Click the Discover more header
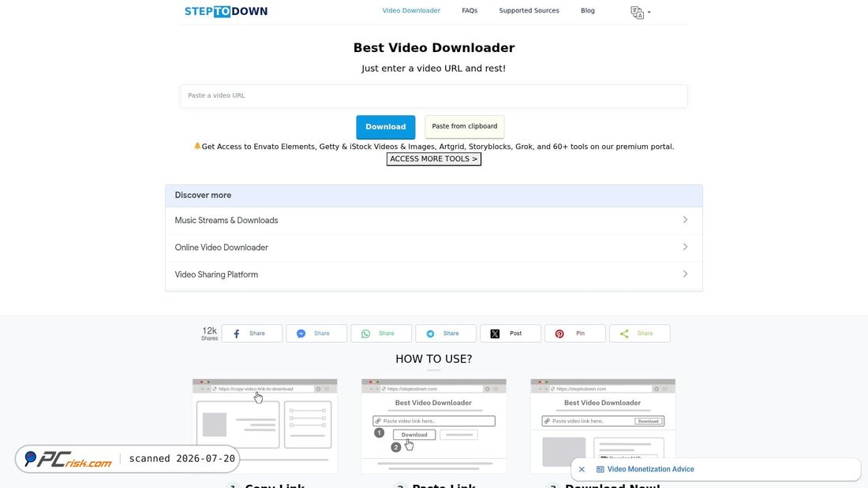Image resolution: width=868 pixels, height=488 pixels. click(433, 196)
